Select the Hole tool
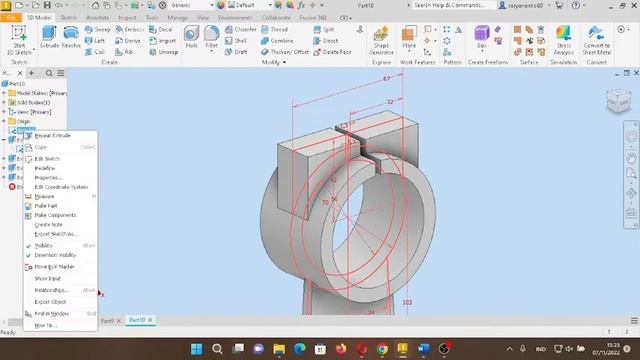 (191, 37)
